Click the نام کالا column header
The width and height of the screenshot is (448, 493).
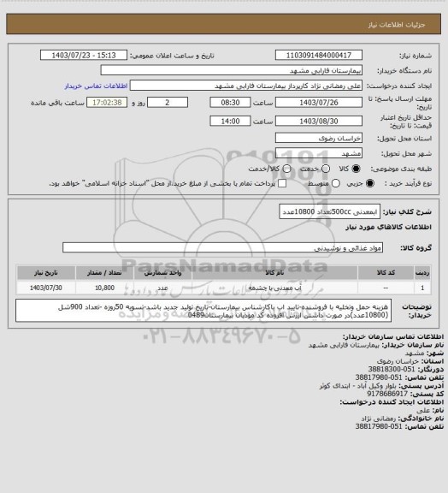pos(275,273)
